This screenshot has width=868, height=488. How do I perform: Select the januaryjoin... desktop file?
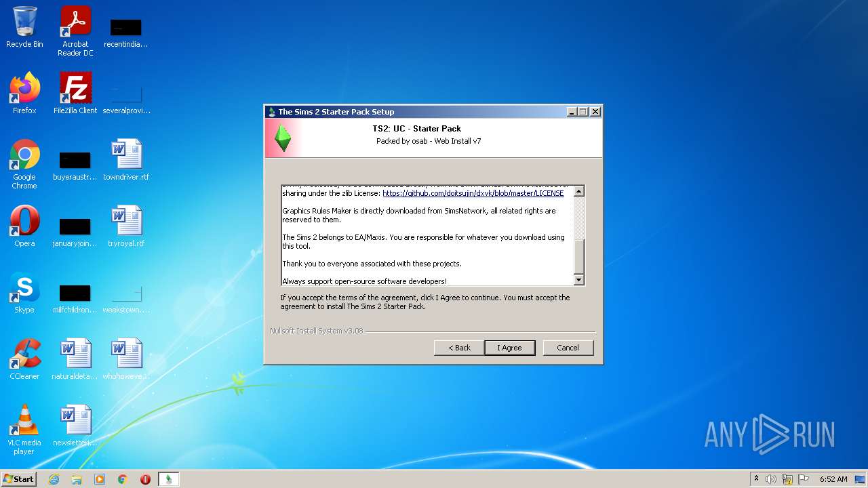click(75, 231)
